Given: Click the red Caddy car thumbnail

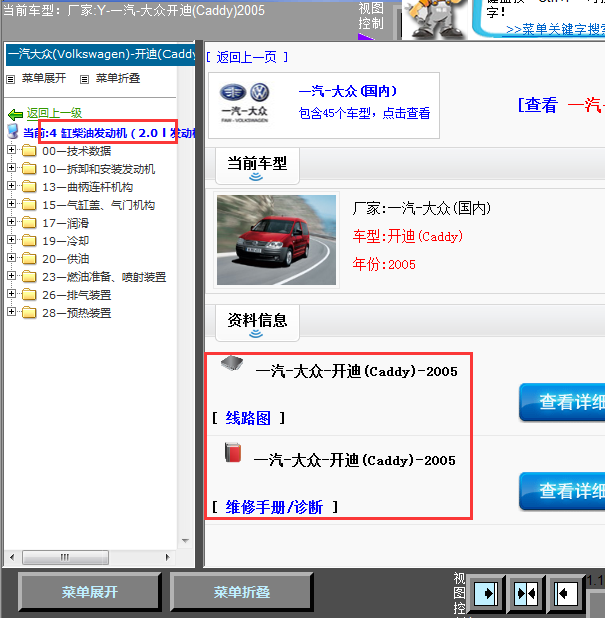Looking at the screenshot, I should (x=276, y=240).
